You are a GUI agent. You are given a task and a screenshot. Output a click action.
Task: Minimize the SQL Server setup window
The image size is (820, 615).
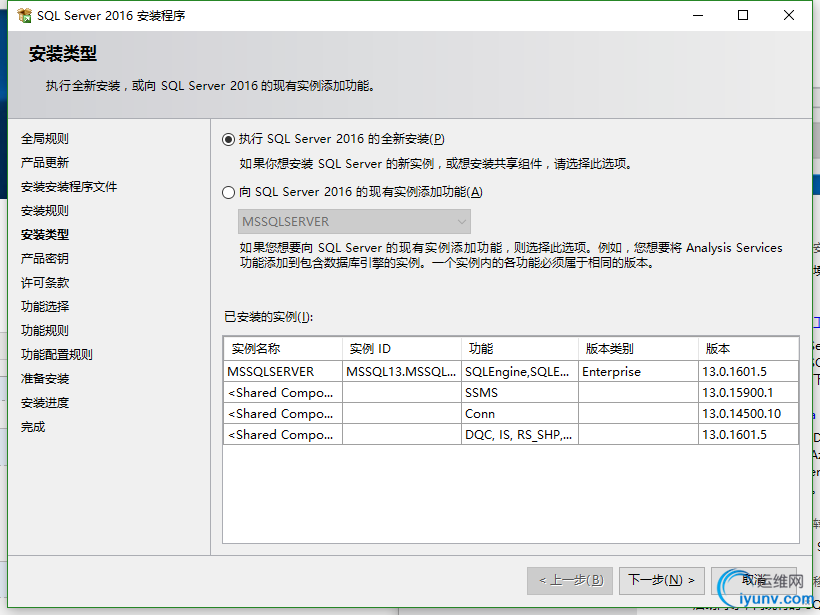click(x=698, y=15)
